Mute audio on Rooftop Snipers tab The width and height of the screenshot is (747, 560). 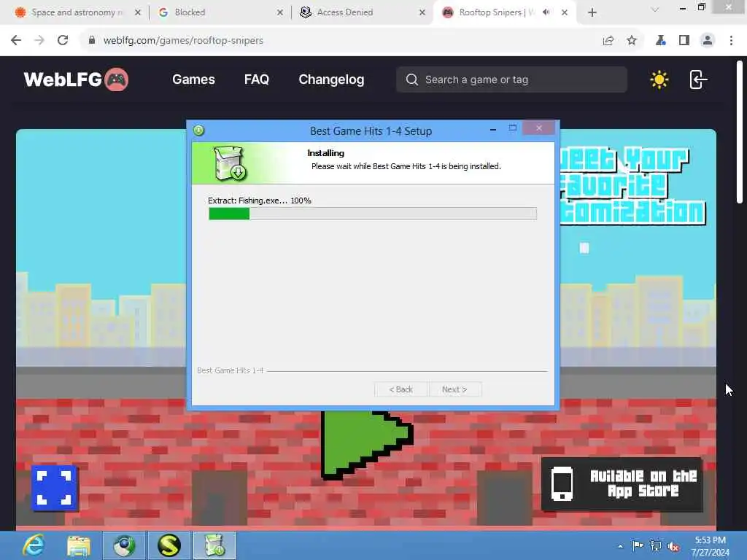[x=546, y=12]
